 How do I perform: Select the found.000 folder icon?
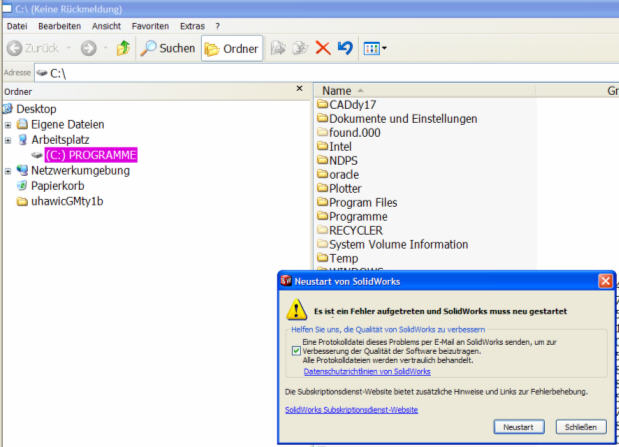pos(323,132)
